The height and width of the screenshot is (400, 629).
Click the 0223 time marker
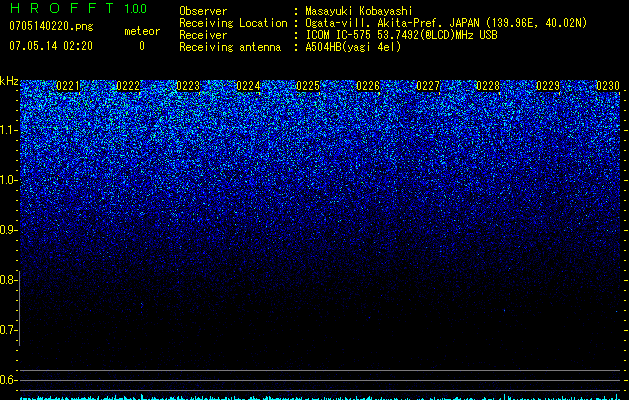(x=188, y=86)
